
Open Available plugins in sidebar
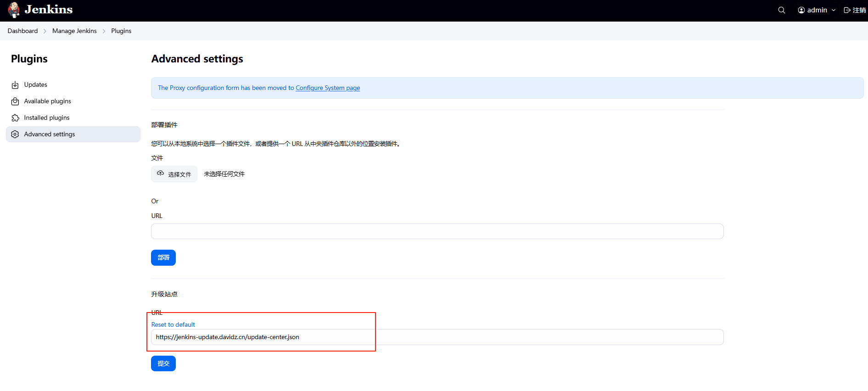point(73,101)
